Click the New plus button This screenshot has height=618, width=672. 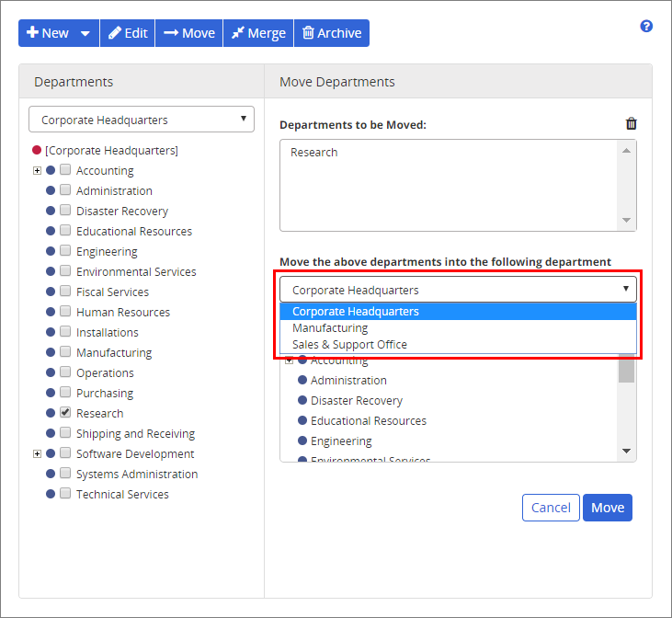tap(47, 33)
